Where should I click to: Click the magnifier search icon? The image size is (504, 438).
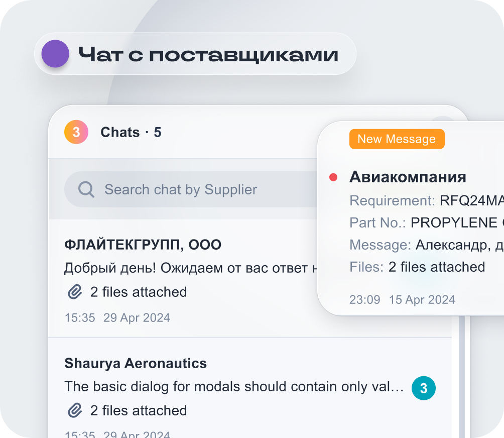(x=86, y=189)
